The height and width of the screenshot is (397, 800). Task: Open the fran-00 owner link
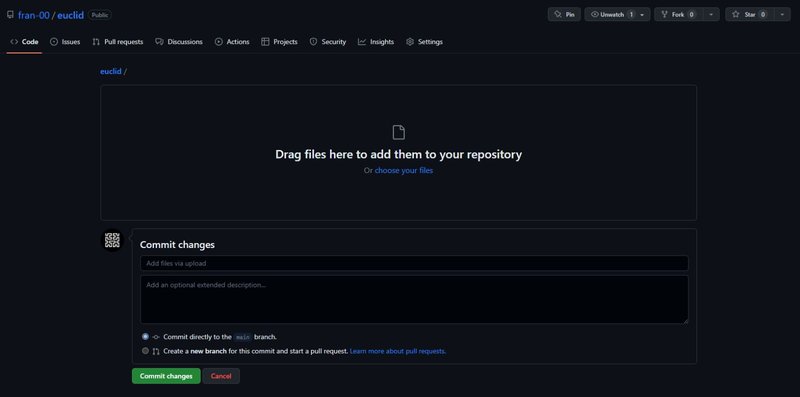click(34, 15)
